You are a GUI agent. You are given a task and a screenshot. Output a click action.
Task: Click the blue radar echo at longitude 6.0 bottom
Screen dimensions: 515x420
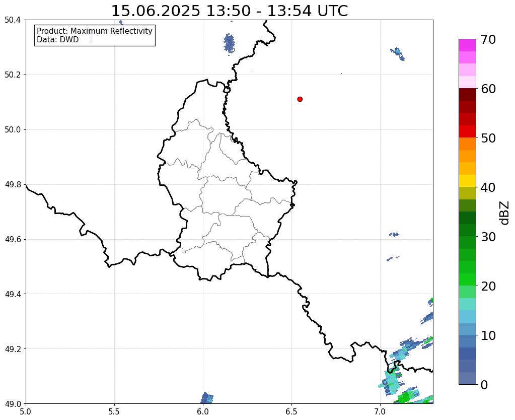point(207,398)
